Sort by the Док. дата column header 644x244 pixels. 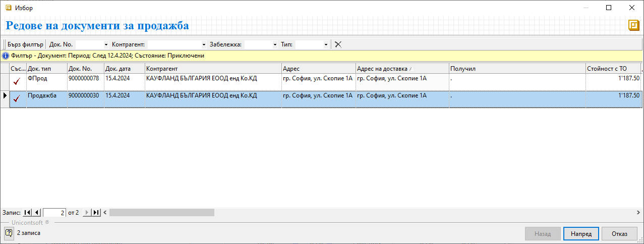click(124, 69)
